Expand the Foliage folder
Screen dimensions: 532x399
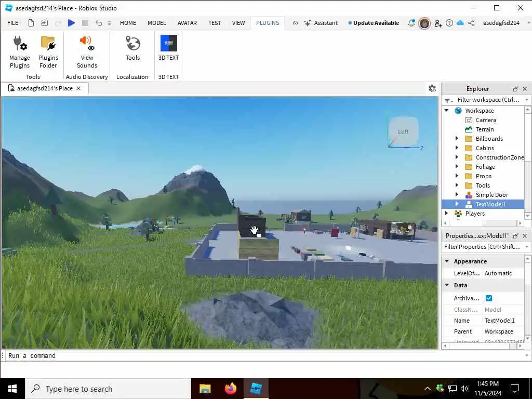pyautogui.click(x=457, y=167)
